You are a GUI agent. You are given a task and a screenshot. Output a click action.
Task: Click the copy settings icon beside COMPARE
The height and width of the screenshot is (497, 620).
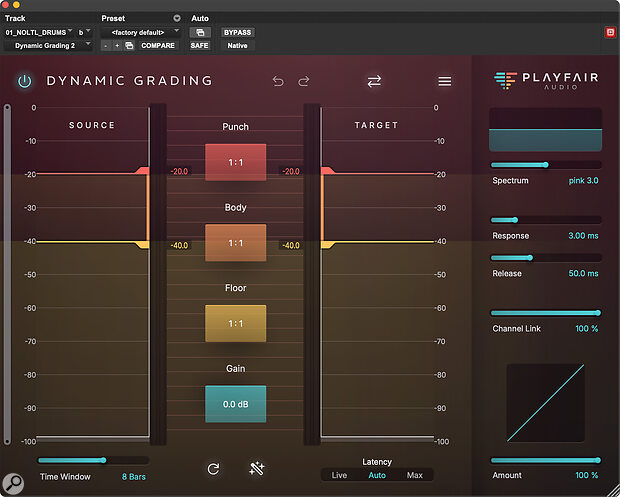pos(129,45)
